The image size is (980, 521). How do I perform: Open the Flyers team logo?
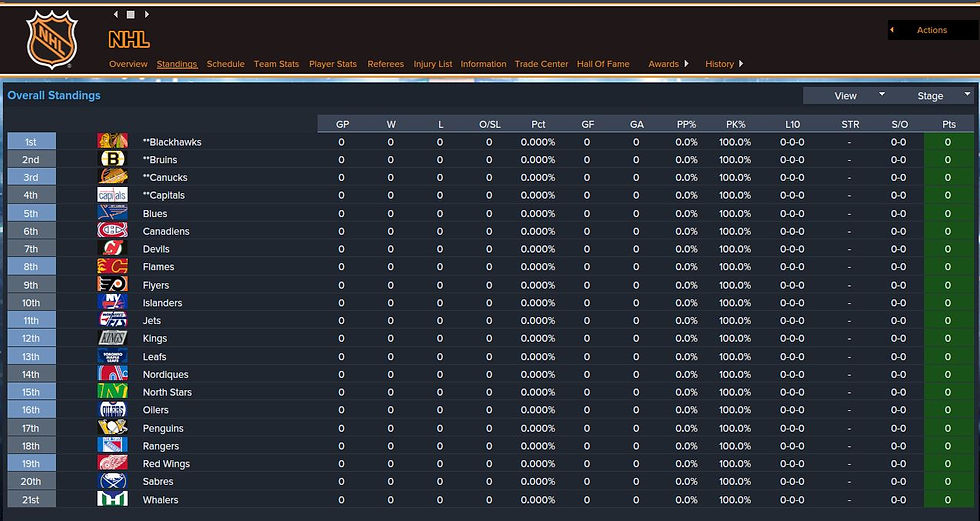click(x=112, y=284)
